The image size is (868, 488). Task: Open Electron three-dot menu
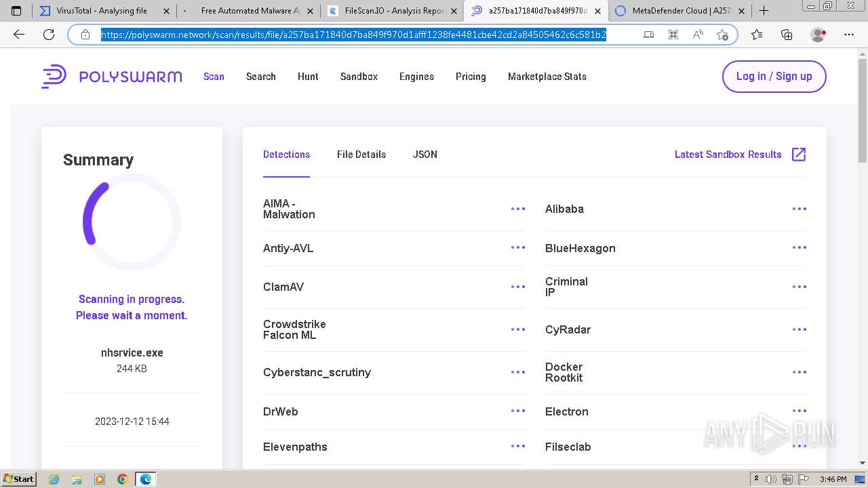click(x=800, y=411)
